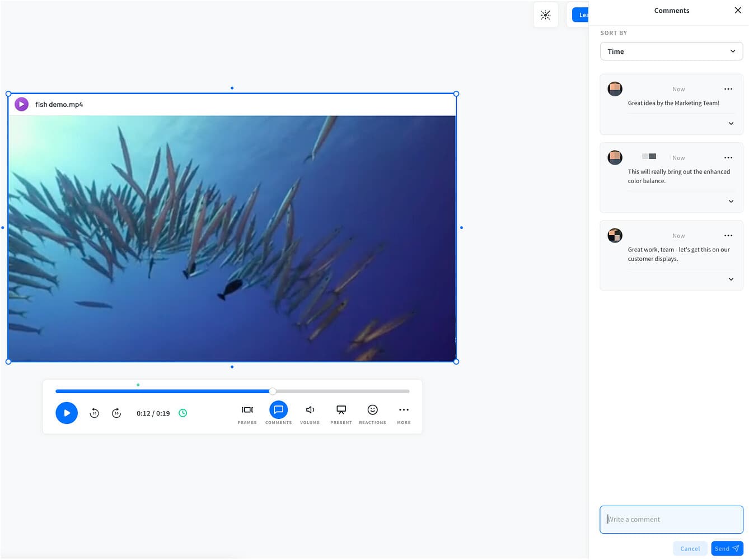Click Send to post the comment
749x560 pixels.
[x=726, y=548]
